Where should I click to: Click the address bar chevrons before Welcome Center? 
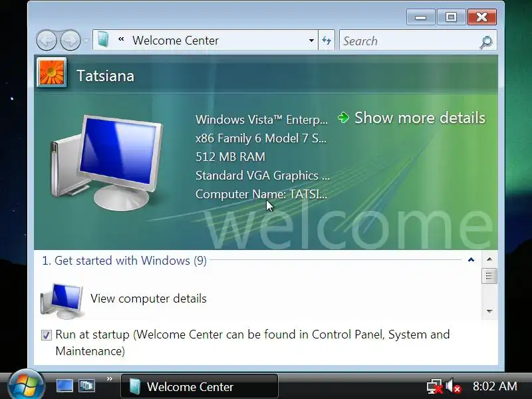point(121,40)
